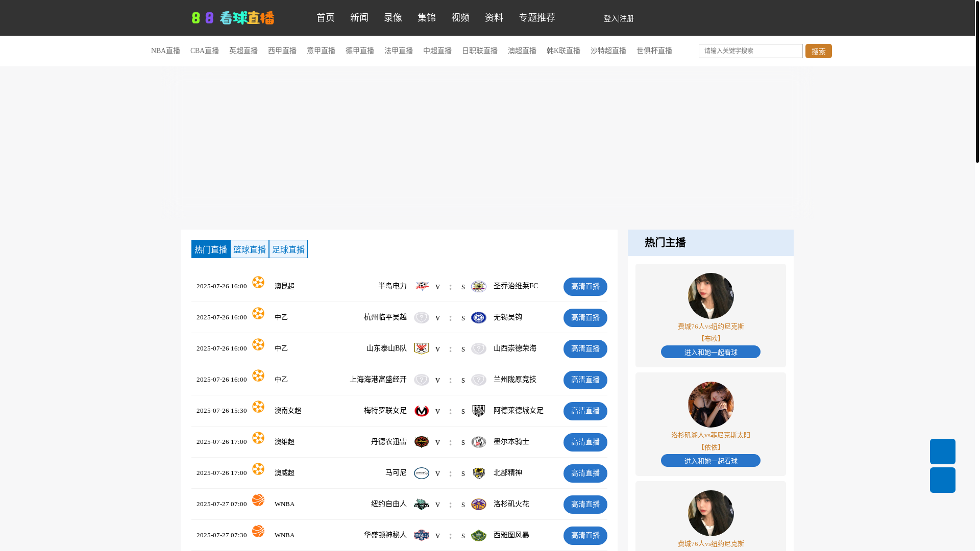The width and height of the screenshot is (980, 551).
Task: Open 视频 in top navigation
Action: pos(460,18)
